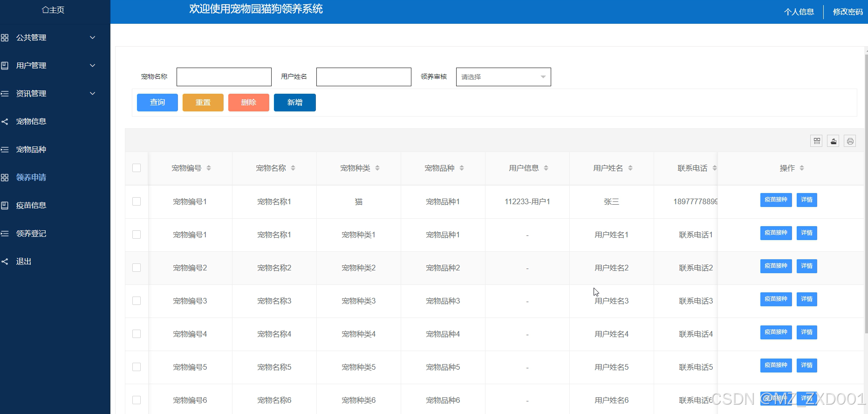
Task: Check the row for 宠物编号3
Action: 137,301
